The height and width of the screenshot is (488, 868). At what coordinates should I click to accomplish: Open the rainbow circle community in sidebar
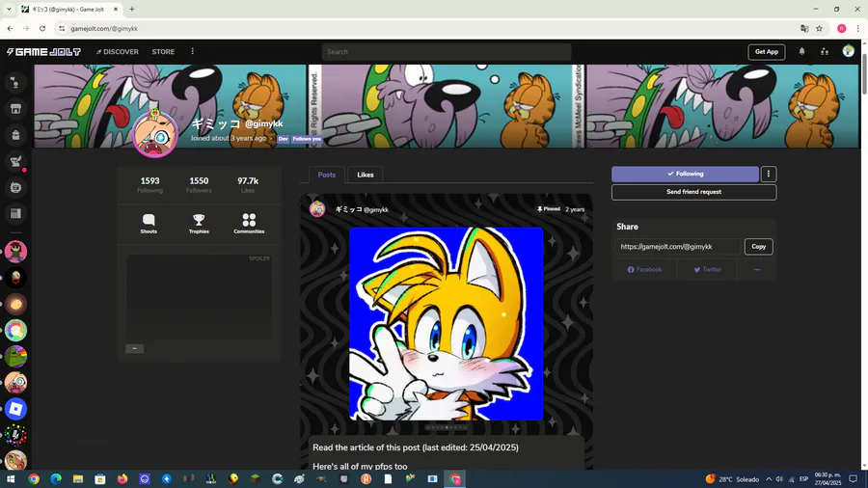tap(15, 330)
